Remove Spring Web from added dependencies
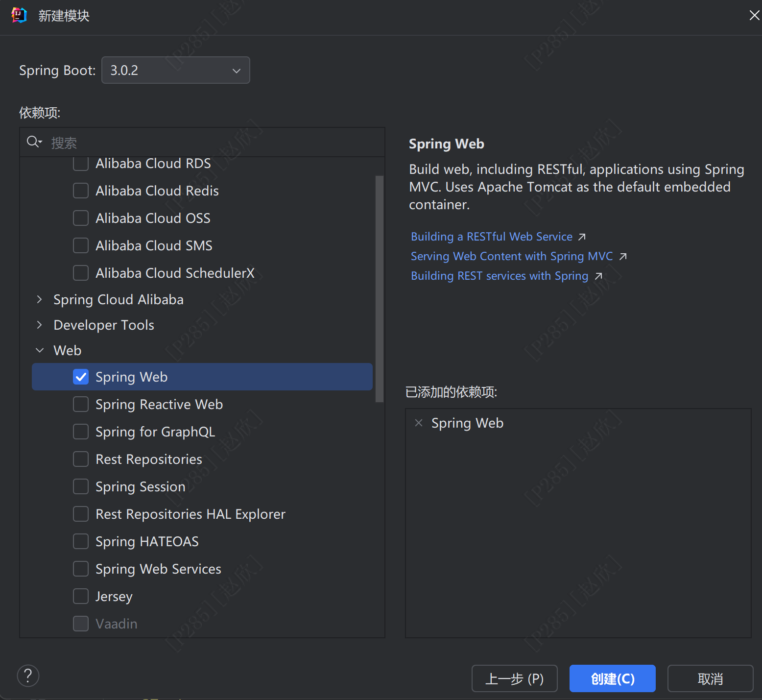 419,423
